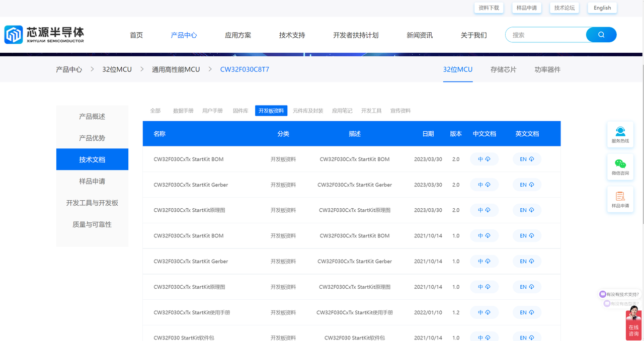The width and height of the screenshot is (644, 341).
Task: Open 产品中心 main navigation item
Action: (x=184, y=35)
